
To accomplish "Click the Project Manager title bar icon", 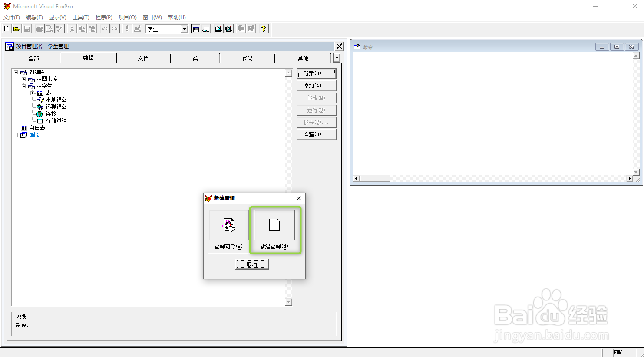I will 10,46.
